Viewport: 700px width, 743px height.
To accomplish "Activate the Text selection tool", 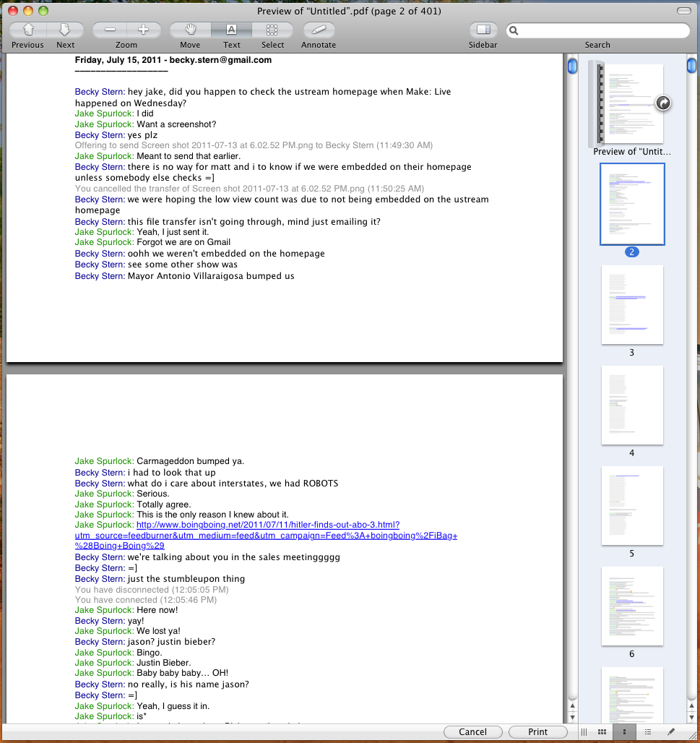I will tap(231, 30).
